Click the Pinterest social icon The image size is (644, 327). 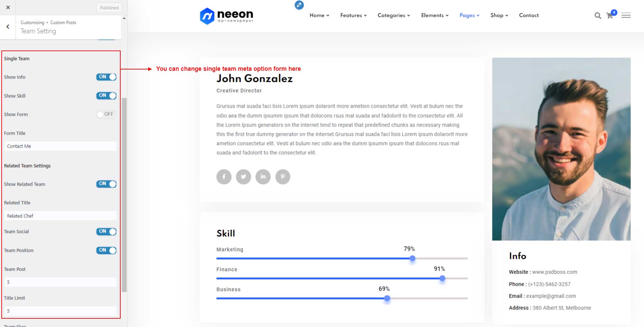[x=283, y=177]
